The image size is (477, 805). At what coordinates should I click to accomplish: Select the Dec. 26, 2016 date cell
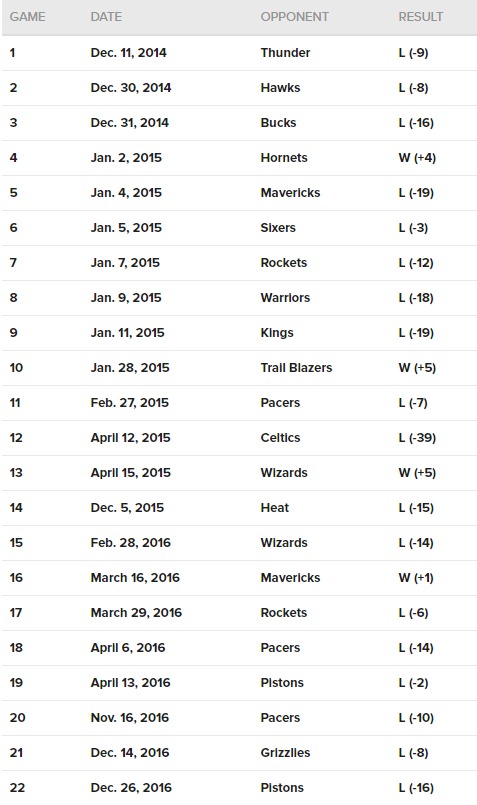click(x=129, y=788)
